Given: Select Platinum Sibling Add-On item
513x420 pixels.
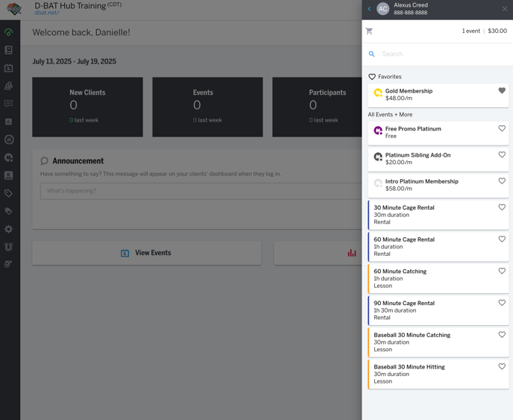Looking at the screenshot, I should (x=438, y=160).
